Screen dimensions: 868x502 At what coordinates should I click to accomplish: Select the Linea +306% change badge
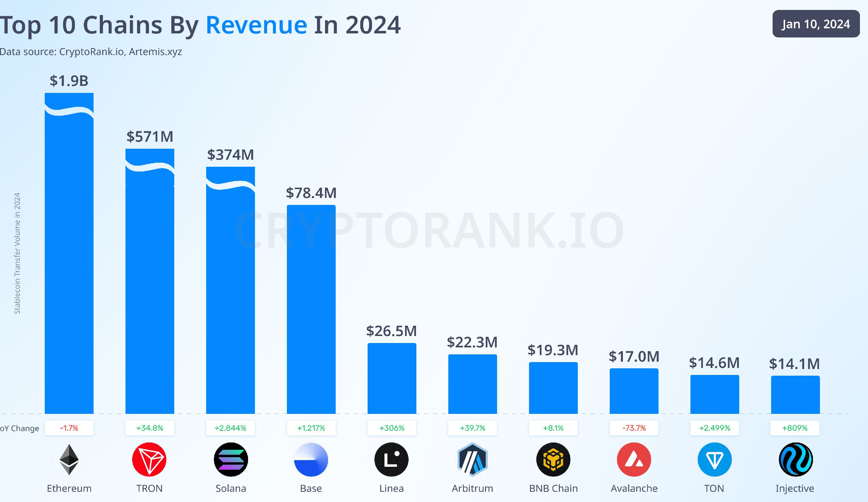point(392,428)
